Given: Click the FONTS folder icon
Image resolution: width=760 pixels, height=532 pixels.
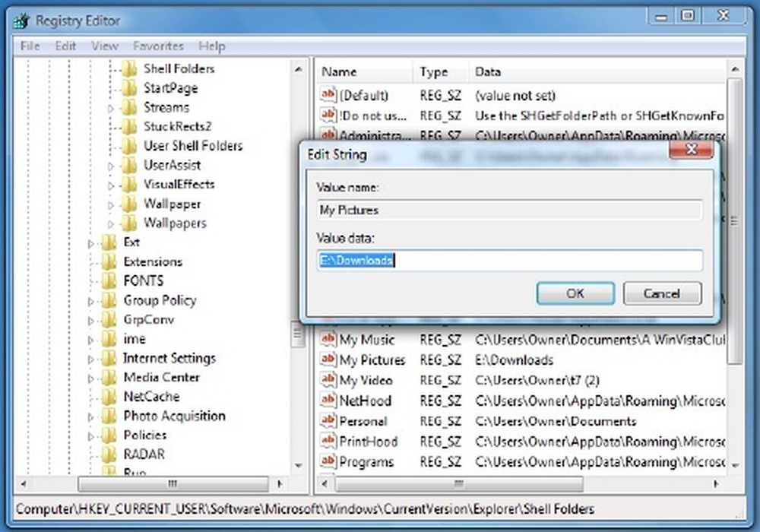Looking at the screenshot, I should (109, 281).
